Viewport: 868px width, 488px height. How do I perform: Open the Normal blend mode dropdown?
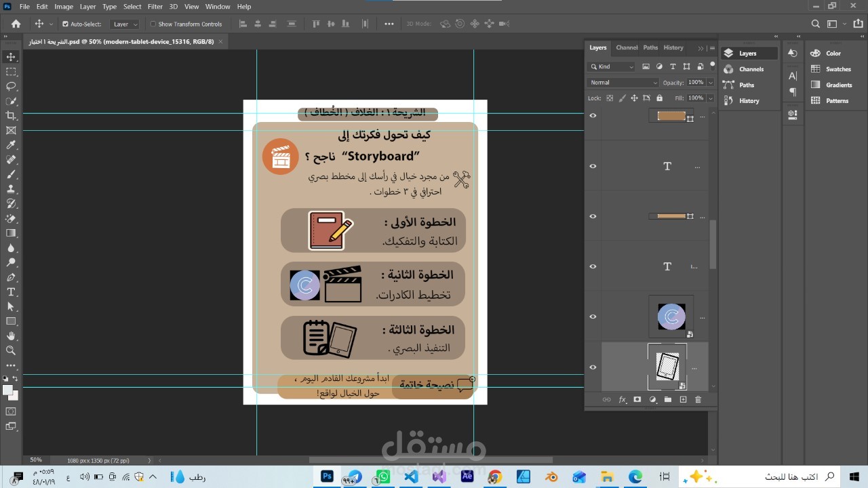(623, 83)
